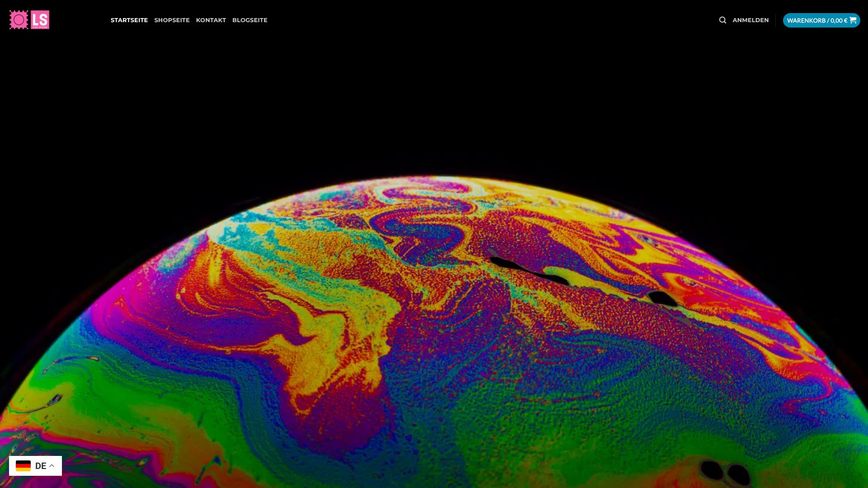Click the Anmelden login link

click(750, 20)
